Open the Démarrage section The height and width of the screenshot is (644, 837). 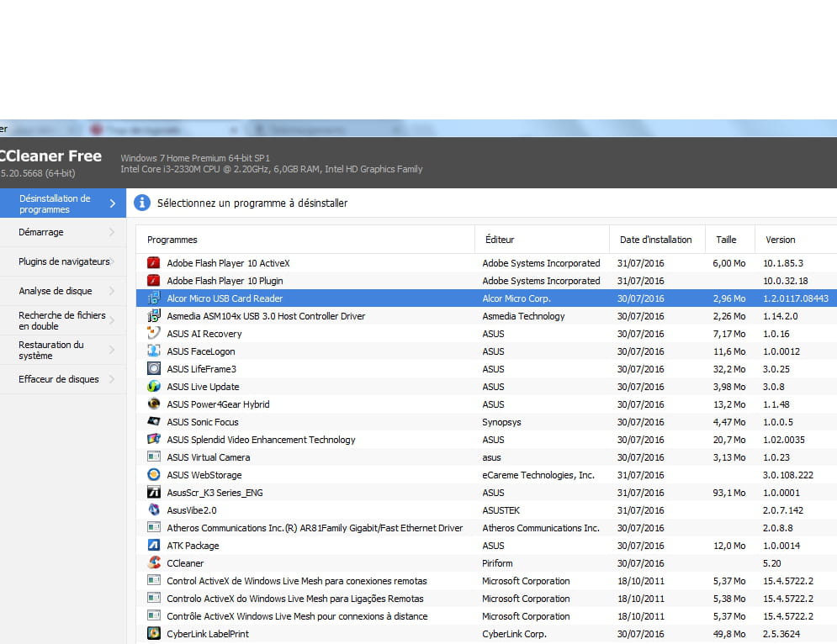click(63, 232)
